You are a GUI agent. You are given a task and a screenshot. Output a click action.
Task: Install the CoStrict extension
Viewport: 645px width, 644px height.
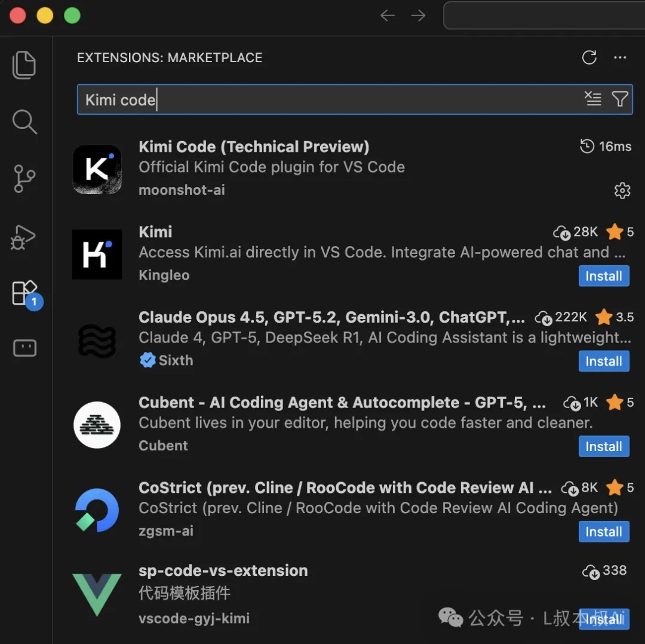tap(603, 532)
